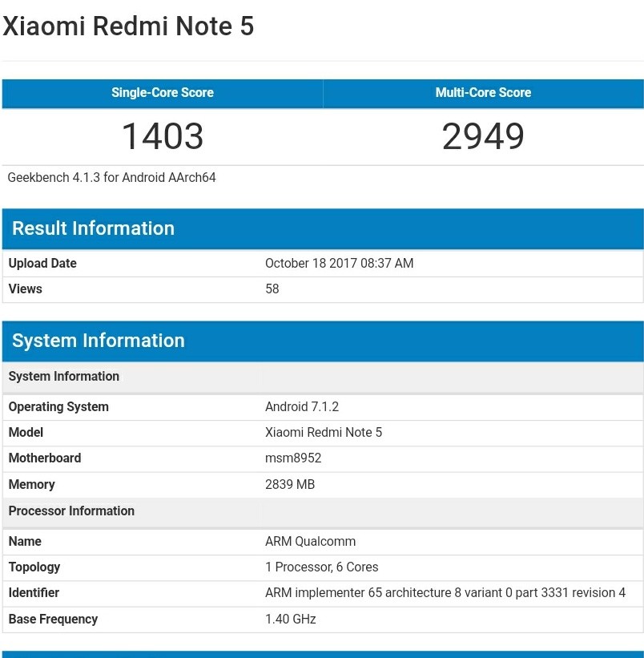Click the Xiaomi Redmi Note 5 page title
The width and height of the screenshot is (644, 658).
pos(128,26)
